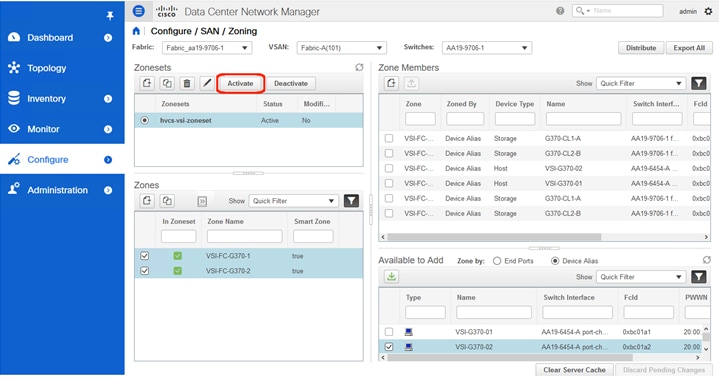The height and width of the screenshot is (381, 719).
Task: Click the Clear Server Cache button
Action: pos(575,370)
